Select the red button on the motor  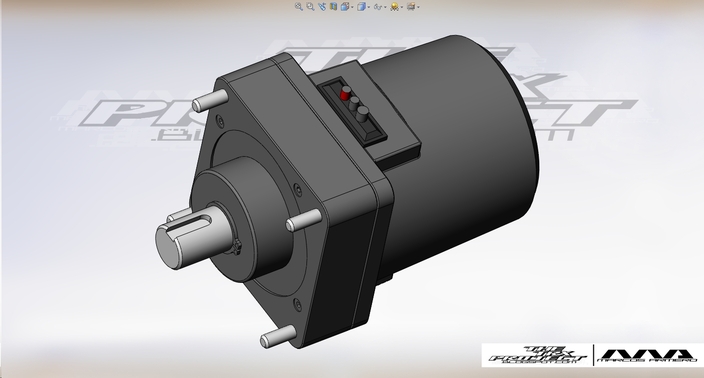pyautogui.click(x=345, y=94)
